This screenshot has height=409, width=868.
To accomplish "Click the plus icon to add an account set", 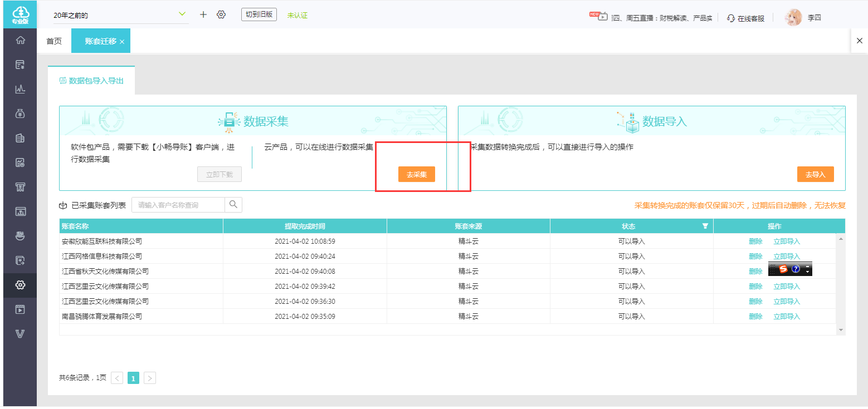I will [x=203, y=14].
